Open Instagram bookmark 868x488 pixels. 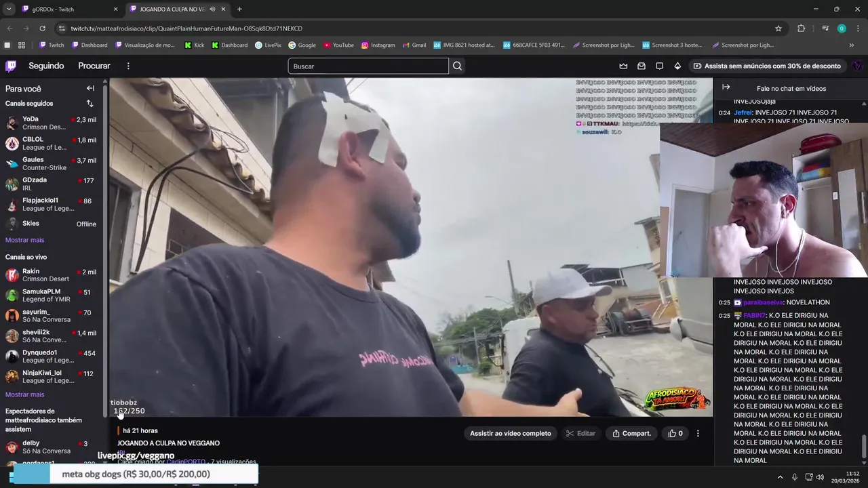[378, 45]
